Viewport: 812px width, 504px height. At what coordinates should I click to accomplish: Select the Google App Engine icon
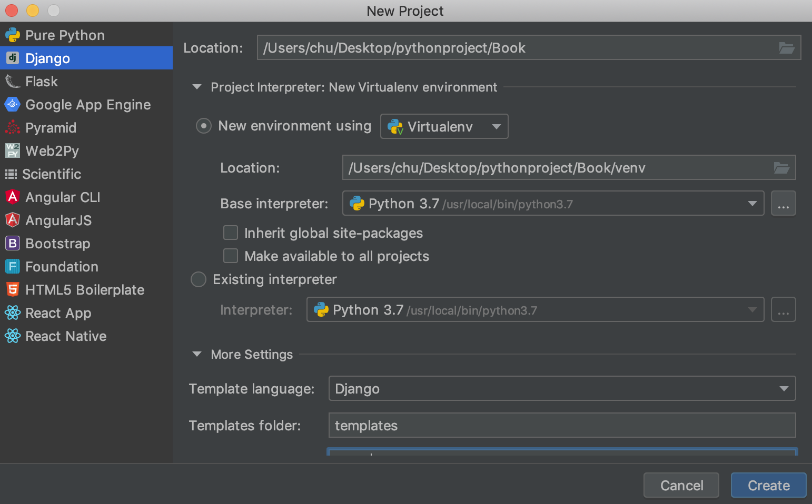coord(13,105)
